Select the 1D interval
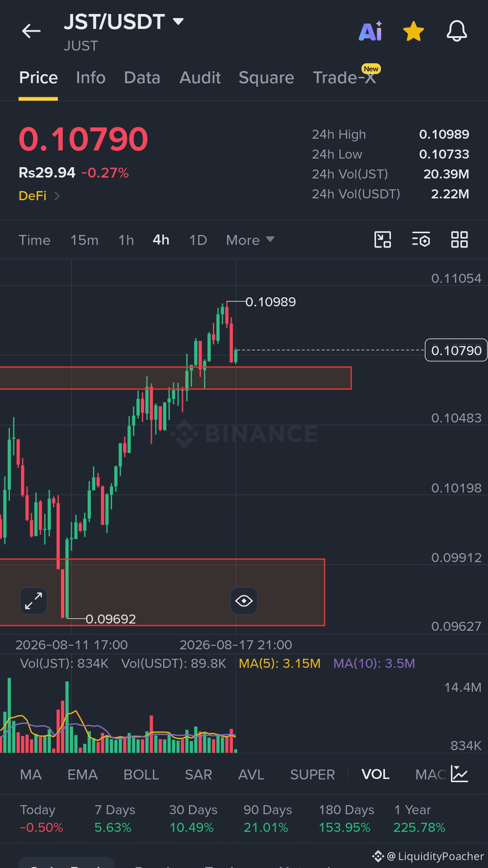 pos(198,240)
